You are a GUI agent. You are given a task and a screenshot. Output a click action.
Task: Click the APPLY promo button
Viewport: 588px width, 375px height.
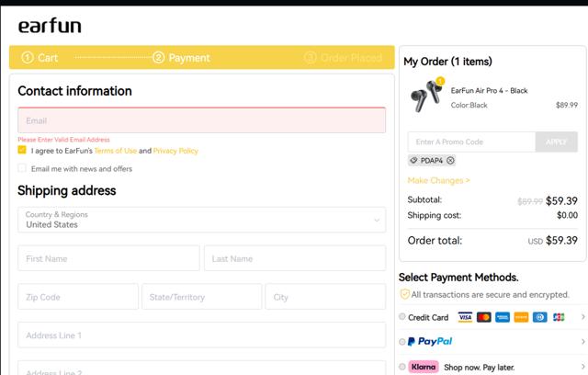click(557, 142)
